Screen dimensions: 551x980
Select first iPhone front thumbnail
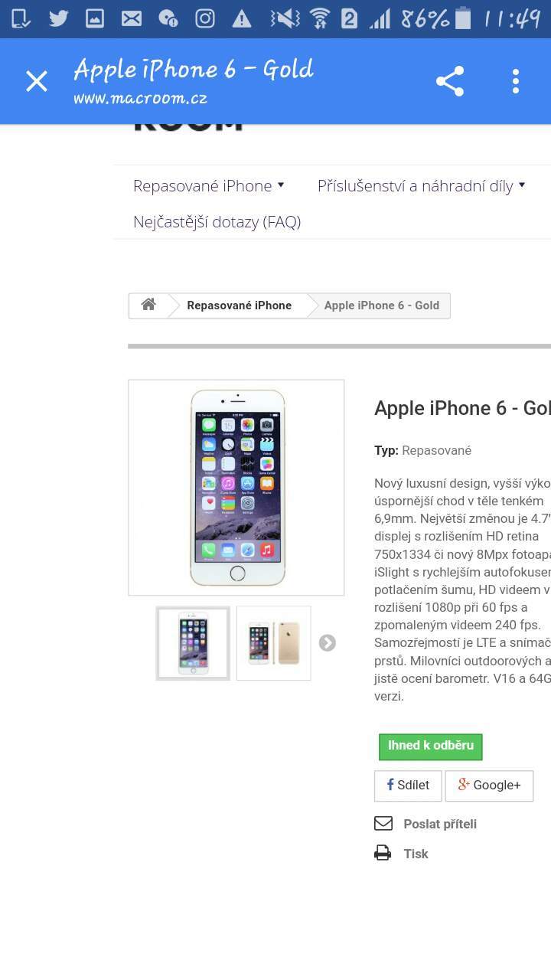coord(193,643)
